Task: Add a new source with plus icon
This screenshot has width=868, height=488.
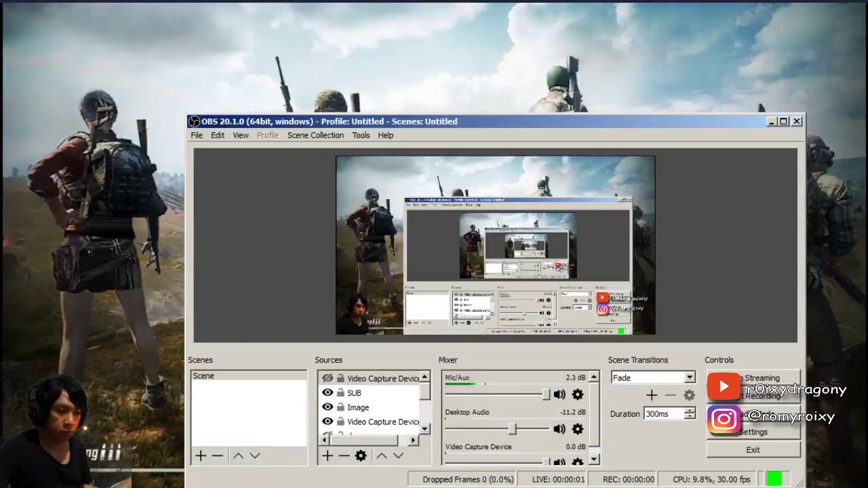Action: (x=328, y=455)
